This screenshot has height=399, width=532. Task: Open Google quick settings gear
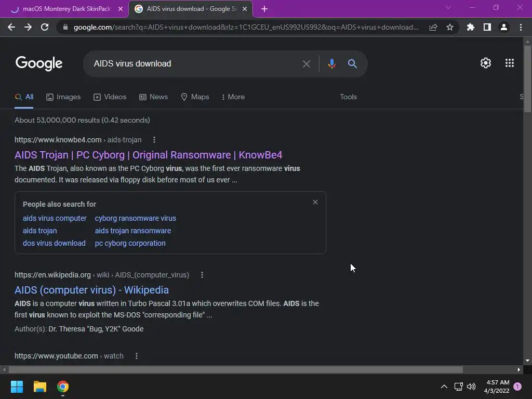486,63
